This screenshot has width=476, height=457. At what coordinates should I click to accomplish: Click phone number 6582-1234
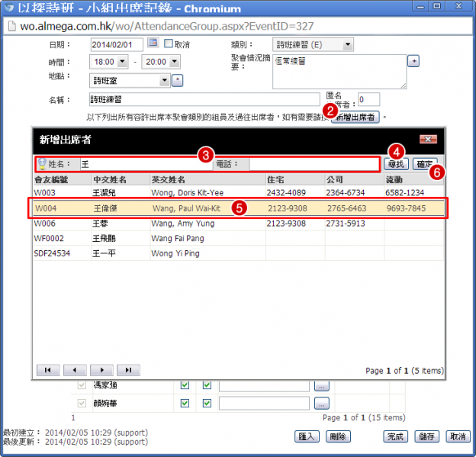click(404, 192)
